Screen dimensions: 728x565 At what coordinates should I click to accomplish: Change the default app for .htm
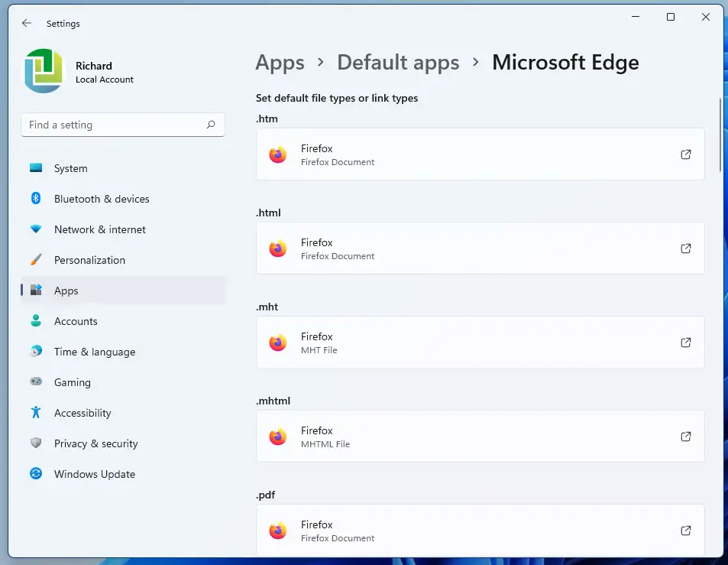pyautogui.click(x=480, y=154)
